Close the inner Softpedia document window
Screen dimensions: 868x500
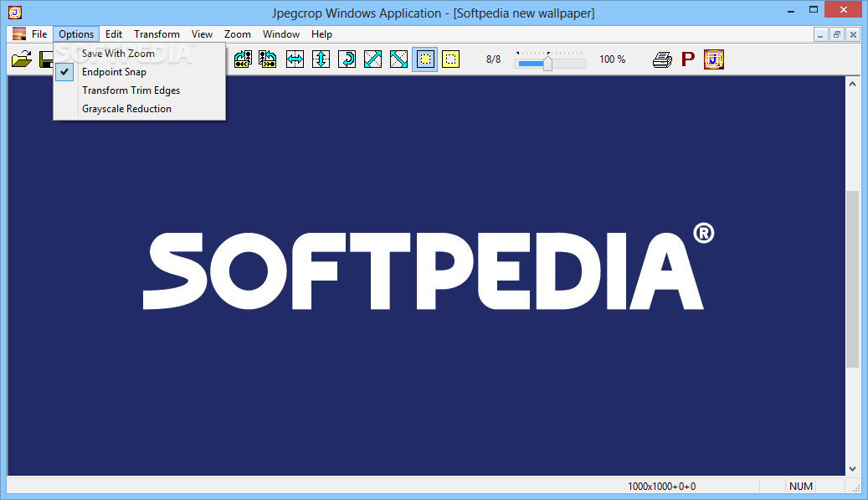pyautogui.click(x=854, y=34)
